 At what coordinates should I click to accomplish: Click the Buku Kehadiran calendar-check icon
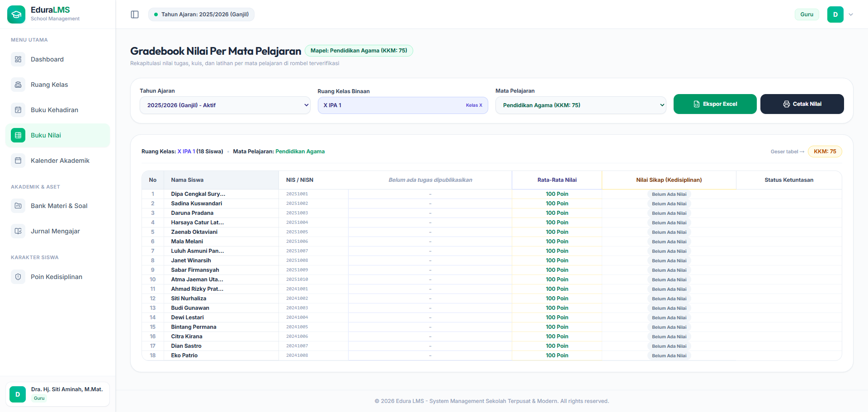point(18,110)
